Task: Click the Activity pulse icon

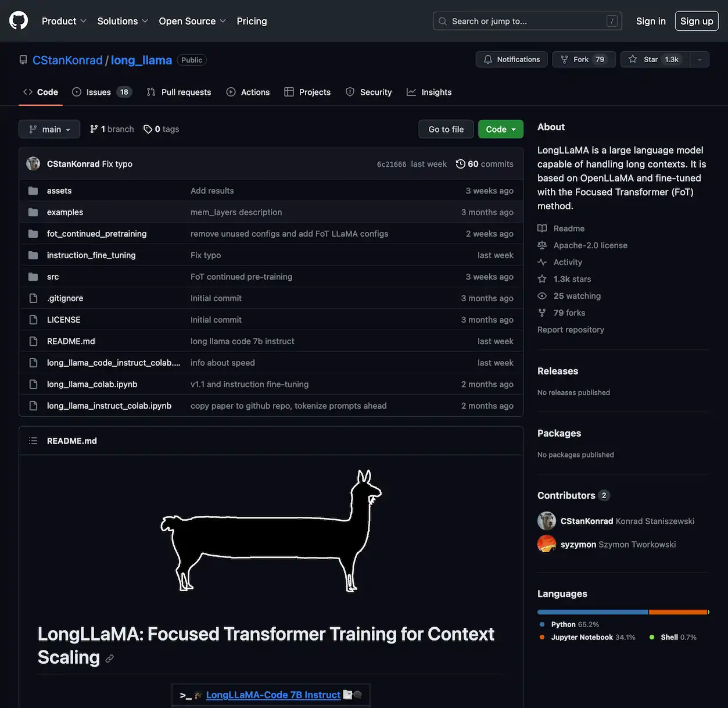Action: coord(541,262)
